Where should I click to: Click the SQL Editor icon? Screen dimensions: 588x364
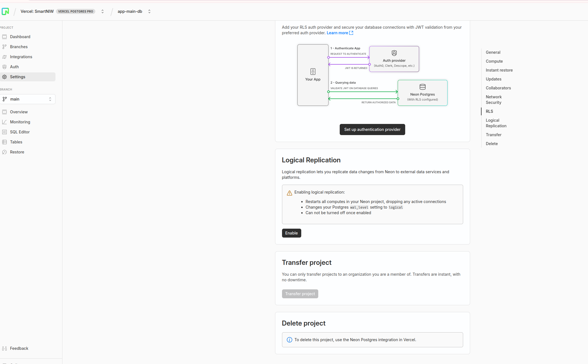[x=4, y=132]
